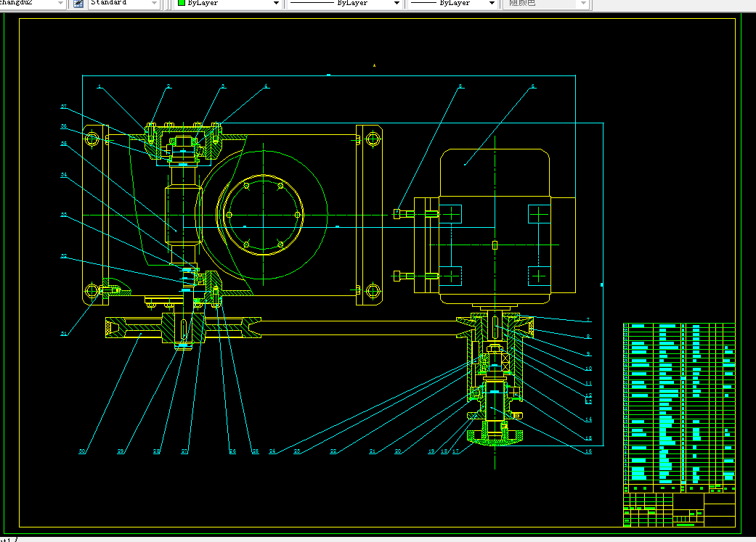
Task: Select part balloon number 3 in the drawing
Action: tap(223, 86)
